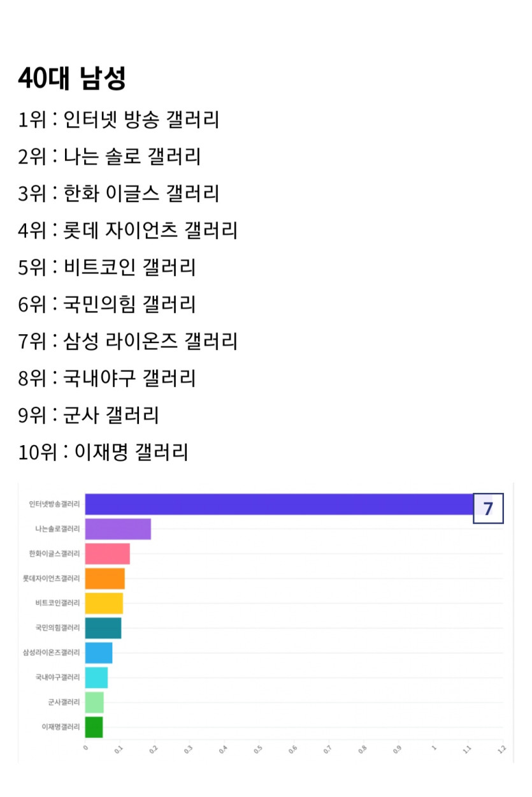Click the light green 군사갤러리 bar

coord(94,702)
